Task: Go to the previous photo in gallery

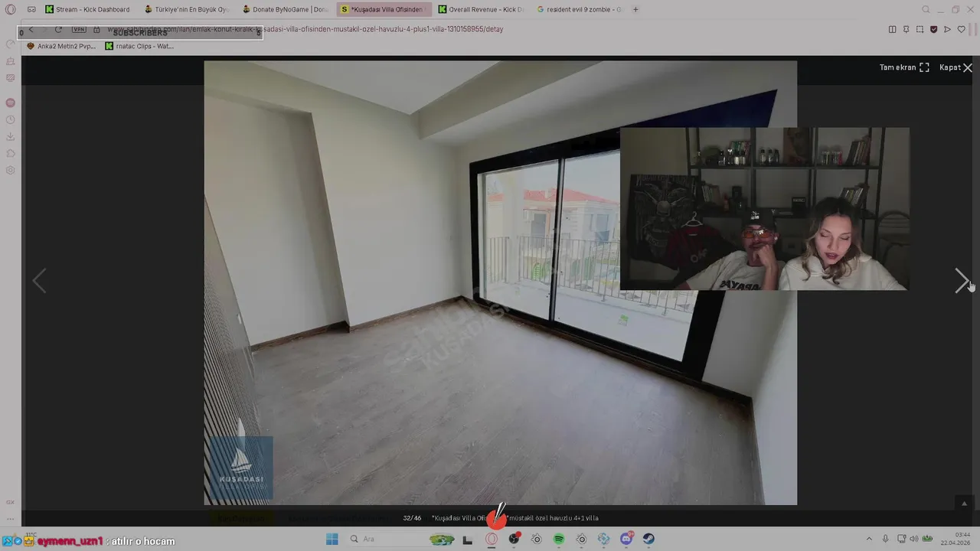Action: coord(39,281)
